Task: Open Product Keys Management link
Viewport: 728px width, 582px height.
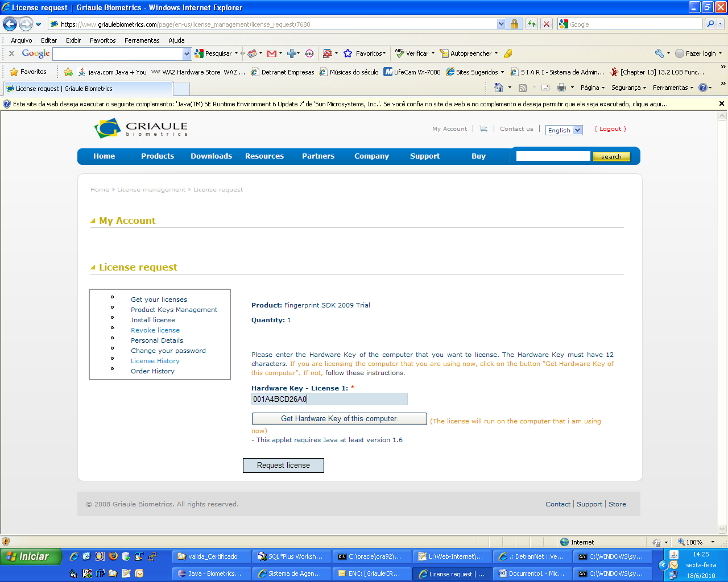Action: coord(174,310)
